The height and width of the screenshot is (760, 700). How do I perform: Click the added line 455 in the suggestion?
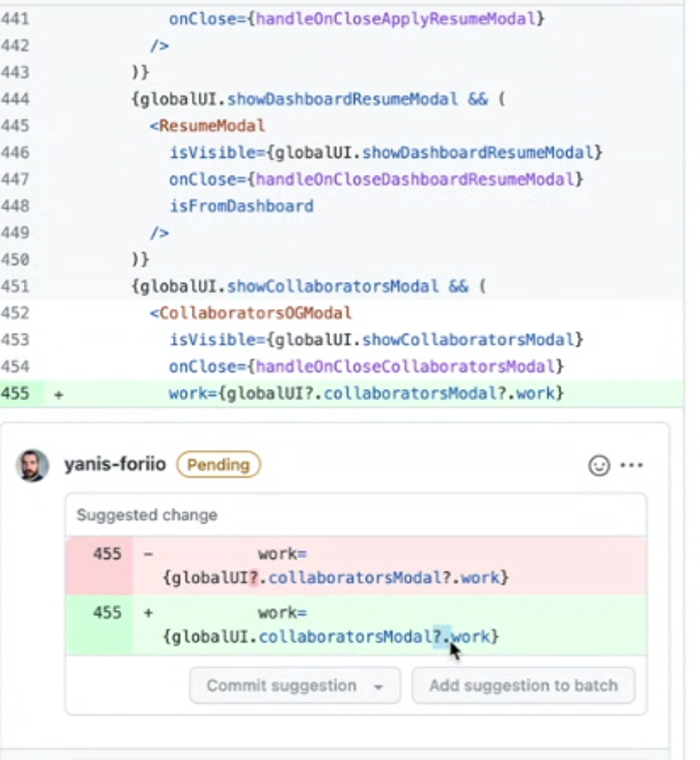[356, 625]
